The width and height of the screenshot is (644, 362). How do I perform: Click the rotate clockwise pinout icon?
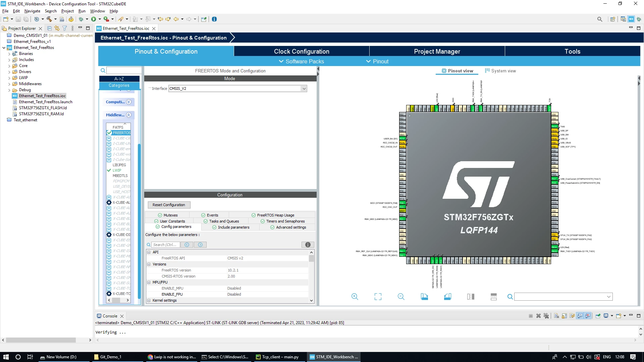click(x=424, y=297)
